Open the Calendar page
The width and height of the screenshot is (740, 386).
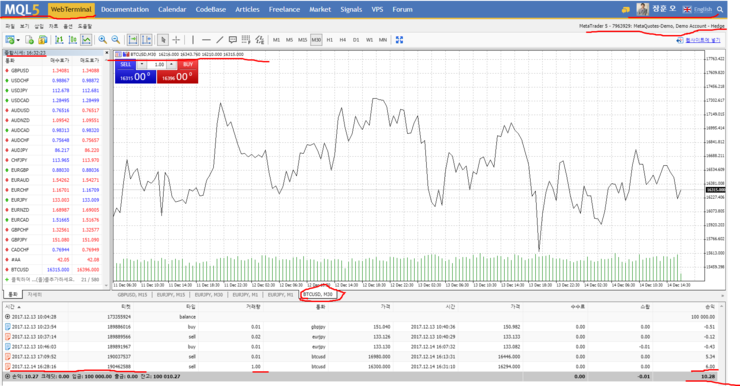[x=172, y=9]
